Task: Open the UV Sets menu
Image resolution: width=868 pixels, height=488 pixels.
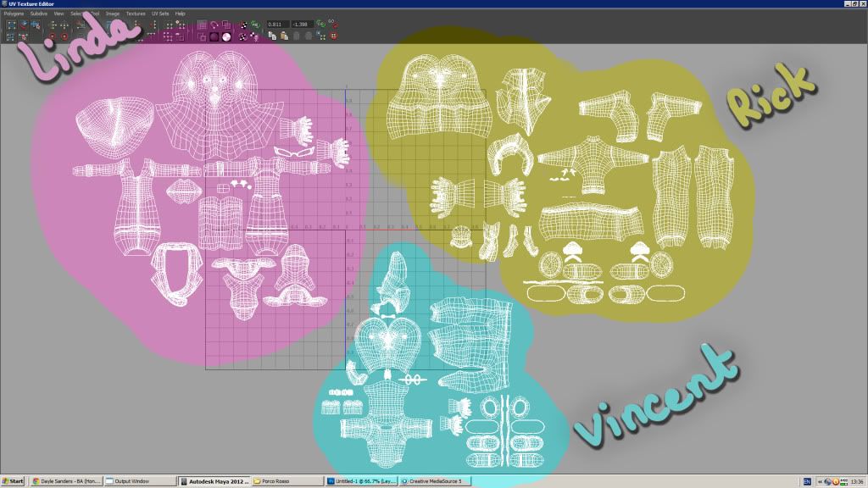Action: (160, 14)
